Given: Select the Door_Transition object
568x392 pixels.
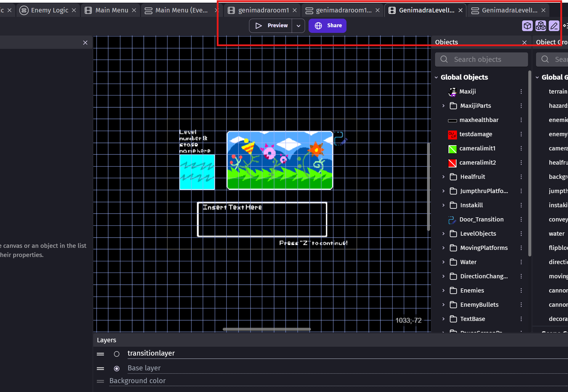Looking at the screenshot, I should point(481,219).
